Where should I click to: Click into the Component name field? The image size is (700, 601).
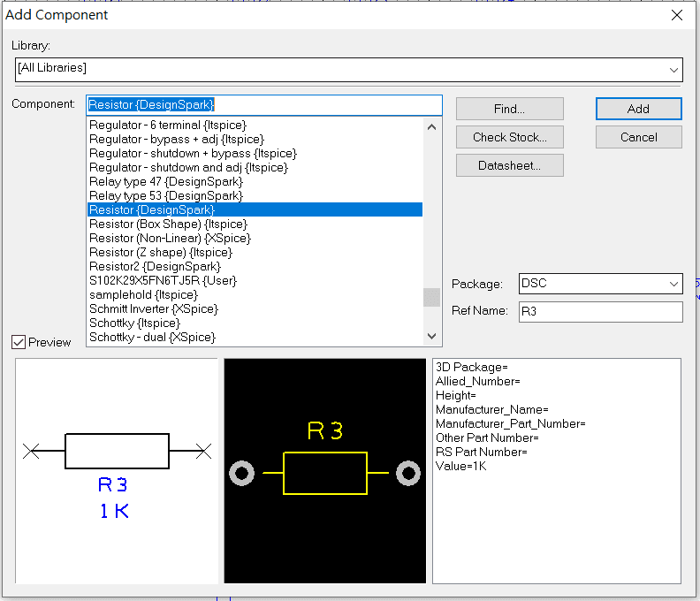[264, 105]
